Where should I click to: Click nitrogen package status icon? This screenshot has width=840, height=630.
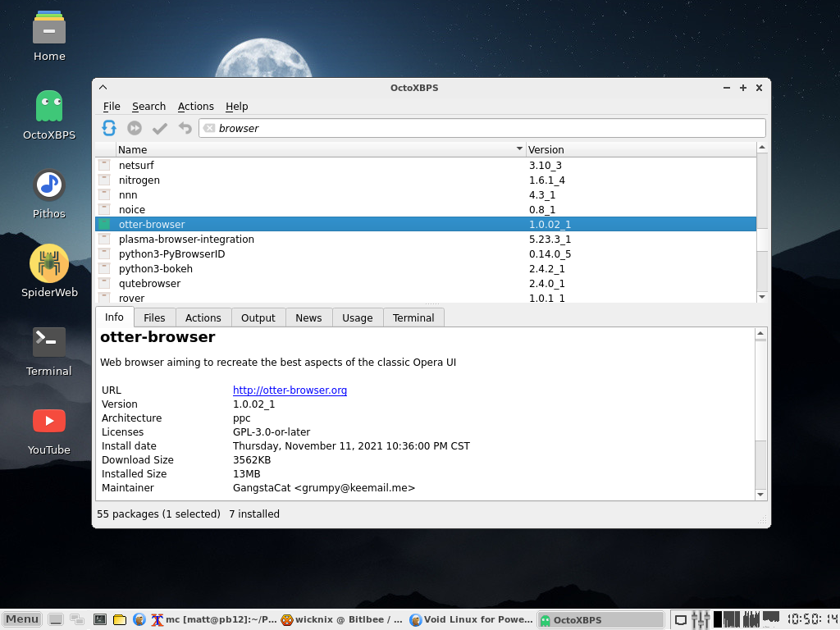pyautogui.click(x=104, y=180)
